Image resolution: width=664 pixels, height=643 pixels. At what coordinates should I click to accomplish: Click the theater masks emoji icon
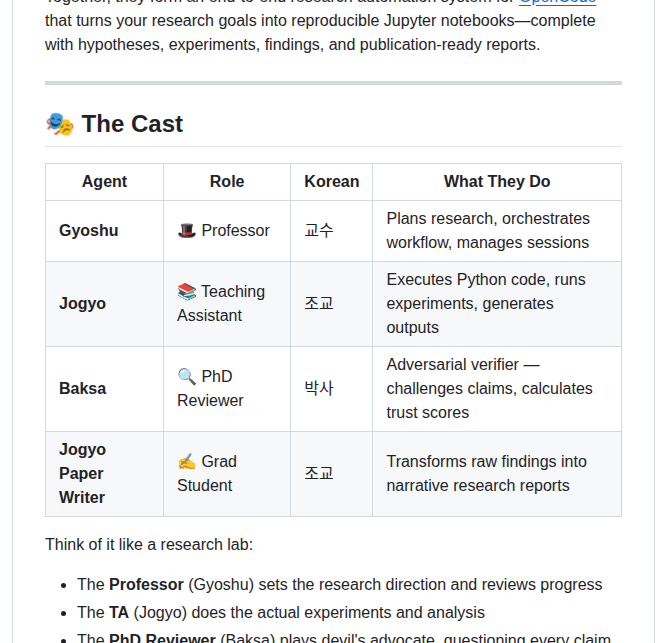[x=60, y=124]
